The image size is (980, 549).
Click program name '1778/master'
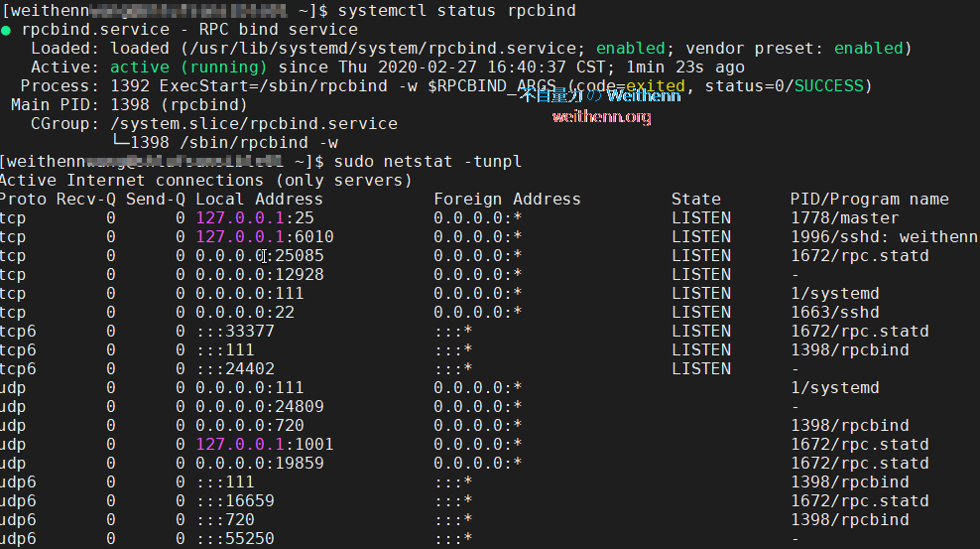(845, 217)
